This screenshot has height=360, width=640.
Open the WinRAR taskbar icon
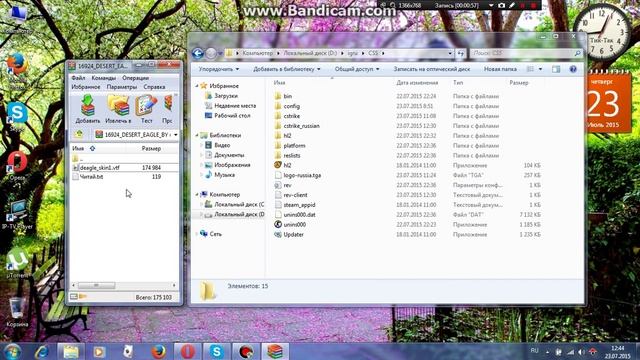[x=275, y=351]
